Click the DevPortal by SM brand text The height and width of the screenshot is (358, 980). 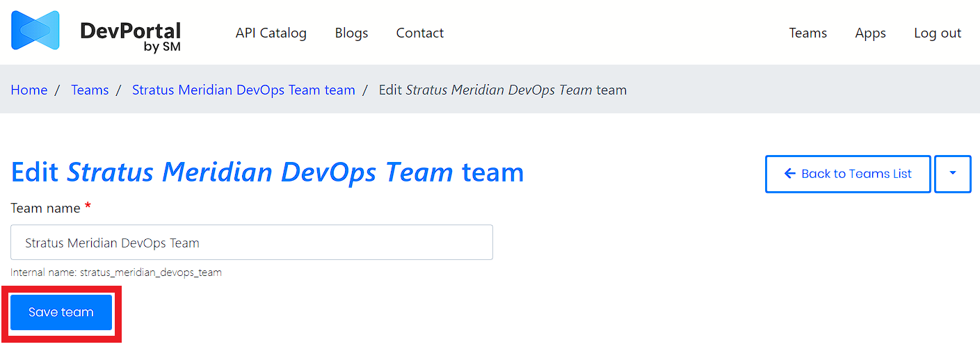pyautogui.click(x=130, y=36)
